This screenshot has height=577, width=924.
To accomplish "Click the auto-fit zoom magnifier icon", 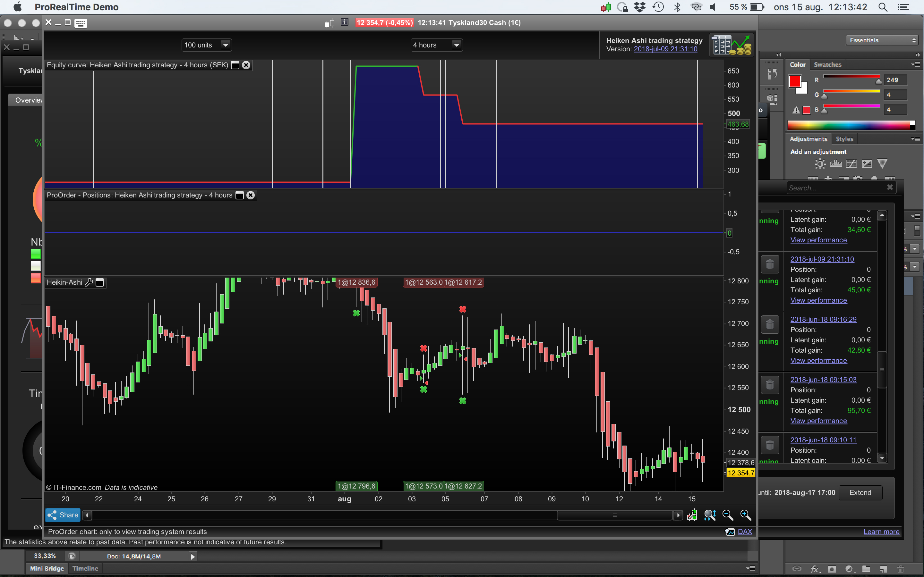I will click(710, 515).
